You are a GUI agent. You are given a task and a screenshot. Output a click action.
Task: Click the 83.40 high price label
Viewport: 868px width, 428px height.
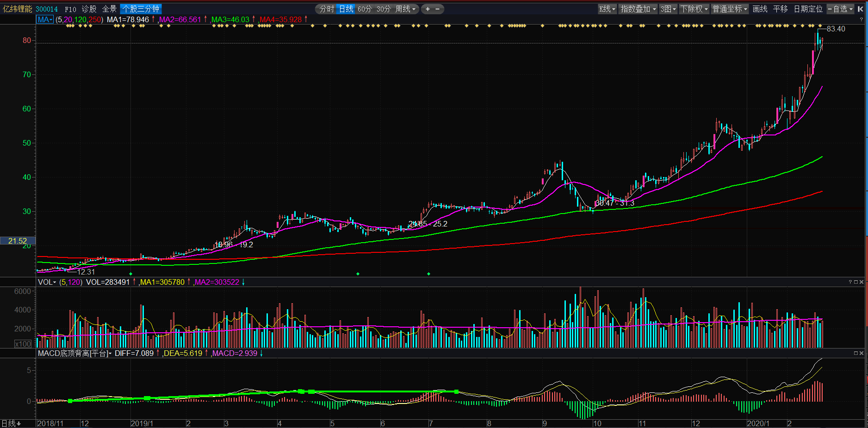[836, 29]
